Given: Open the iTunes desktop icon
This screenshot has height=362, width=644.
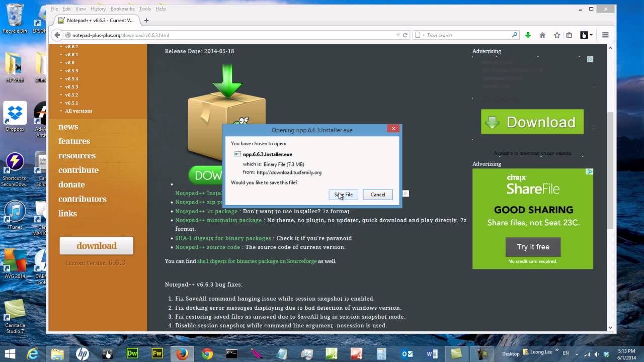Looking at the screenshot, I should click(x=15, y=215).
